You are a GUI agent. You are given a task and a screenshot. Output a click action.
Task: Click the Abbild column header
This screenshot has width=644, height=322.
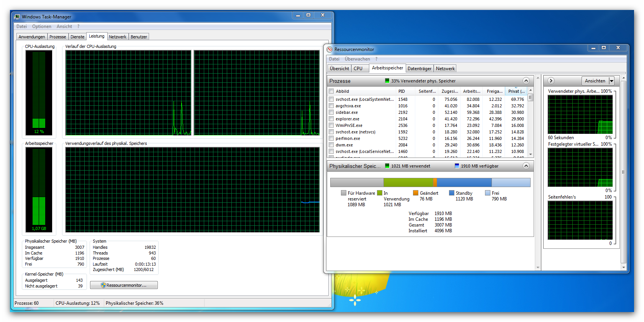coord(362,91)
